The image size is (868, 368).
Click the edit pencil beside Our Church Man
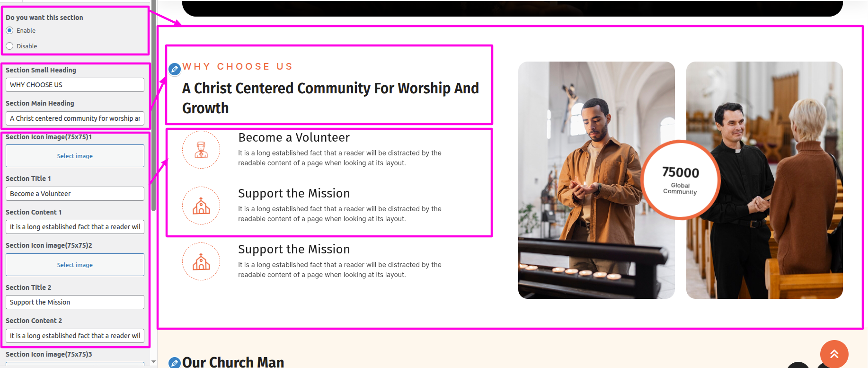coord(175,363)
